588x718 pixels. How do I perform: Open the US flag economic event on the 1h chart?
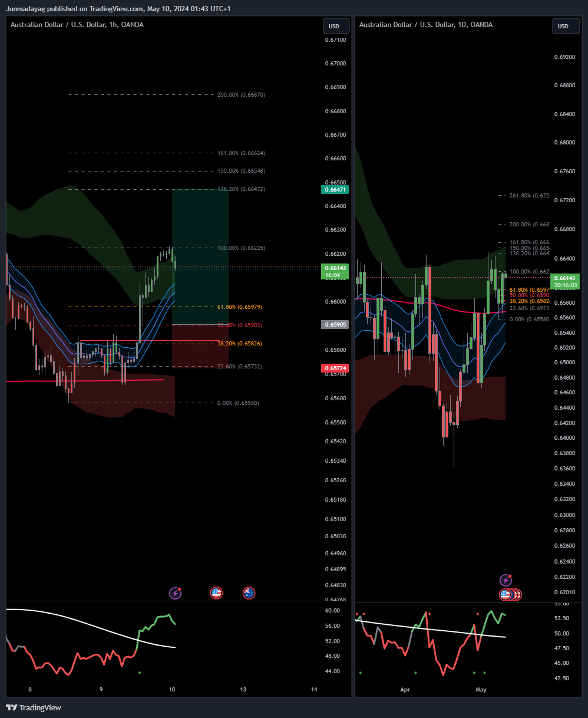pyautogui.click(x=216, y=593)
